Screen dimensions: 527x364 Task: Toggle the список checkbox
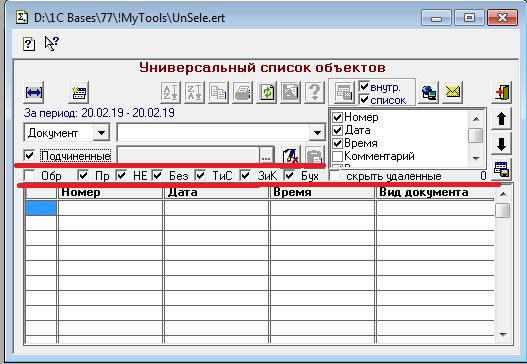(364, 99)
